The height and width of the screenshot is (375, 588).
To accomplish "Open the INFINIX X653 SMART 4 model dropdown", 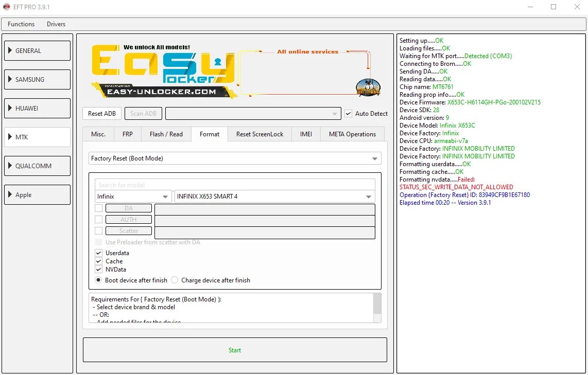I will pos(274,197).
